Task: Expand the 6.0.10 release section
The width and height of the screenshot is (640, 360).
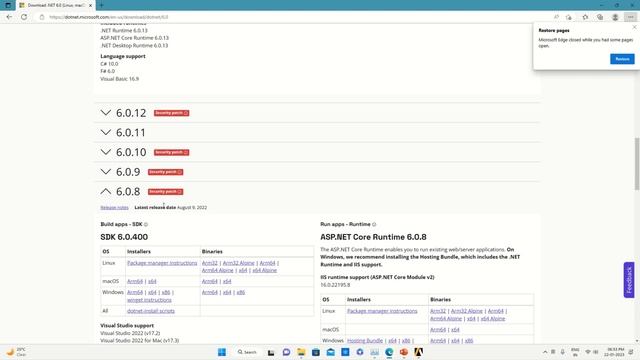Action: 105,152
